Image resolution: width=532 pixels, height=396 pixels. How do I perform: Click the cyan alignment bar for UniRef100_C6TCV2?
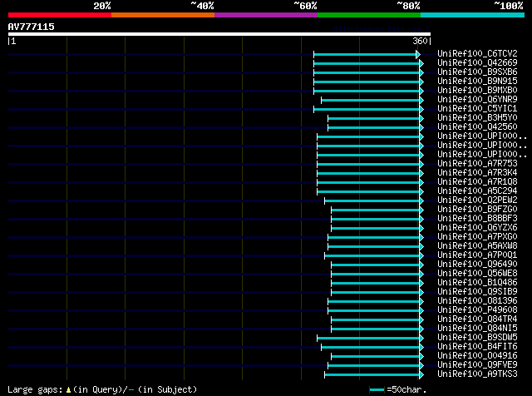365,54
